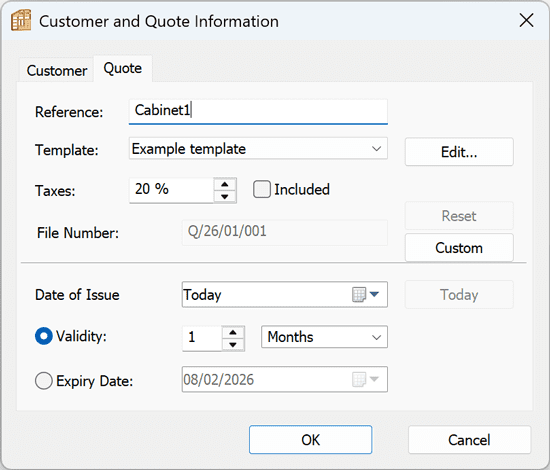Screen dimensions: 550x470
Task: Click the Custom file number button
Action: point(459,248)
